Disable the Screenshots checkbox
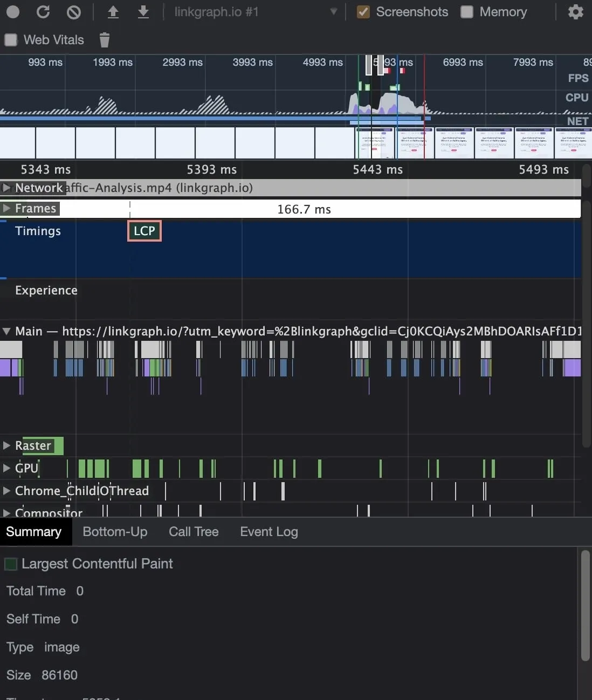 (x=363, y=12)
